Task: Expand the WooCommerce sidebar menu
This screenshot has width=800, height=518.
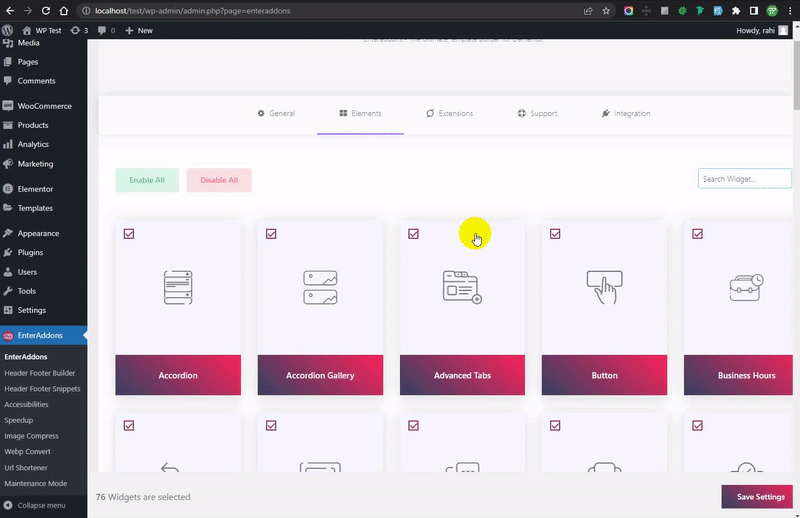Action: point(44,106)
